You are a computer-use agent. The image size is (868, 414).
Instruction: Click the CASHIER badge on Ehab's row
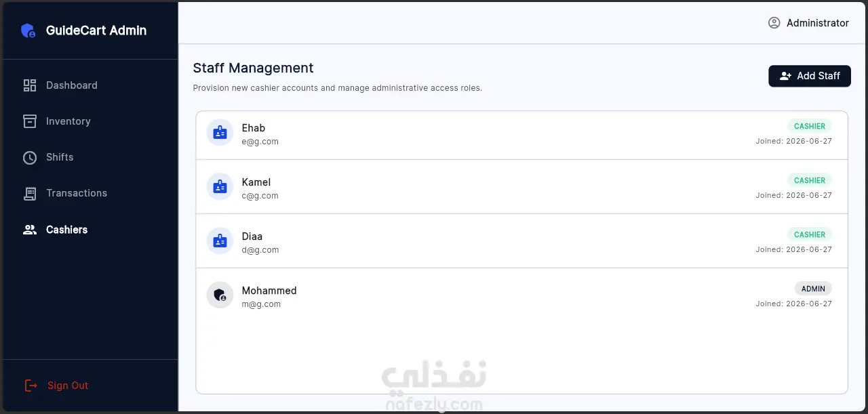click(x=810, y=126)
